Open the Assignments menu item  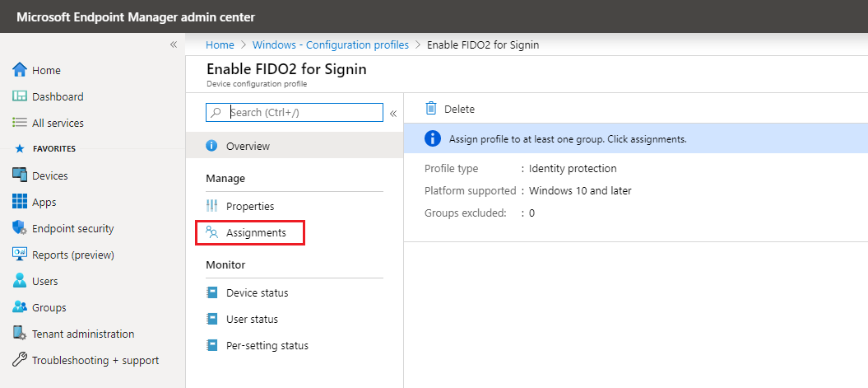[255, 233]
